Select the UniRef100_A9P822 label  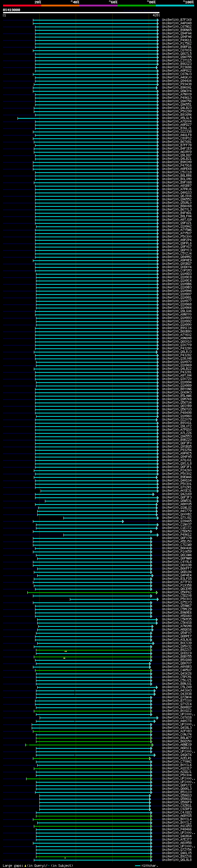(176, 71)
